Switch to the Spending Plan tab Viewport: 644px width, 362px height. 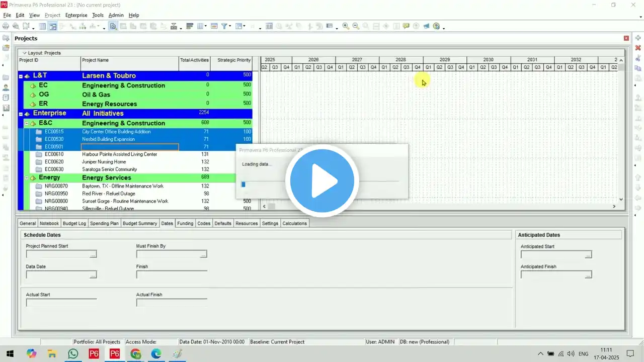(x=105, y=223)
